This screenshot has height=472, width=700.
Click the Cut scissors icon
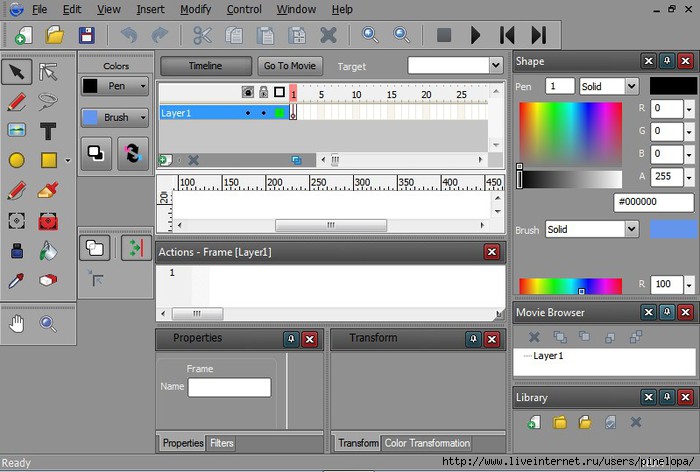point(202,35)
